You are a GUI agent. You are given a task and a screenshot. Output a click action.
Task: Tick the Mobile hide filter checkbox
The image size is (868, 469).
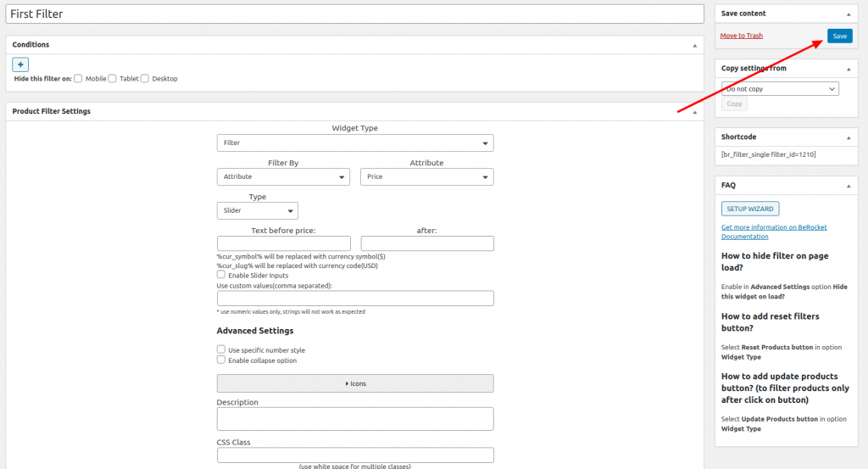click(x=78, y=79)
